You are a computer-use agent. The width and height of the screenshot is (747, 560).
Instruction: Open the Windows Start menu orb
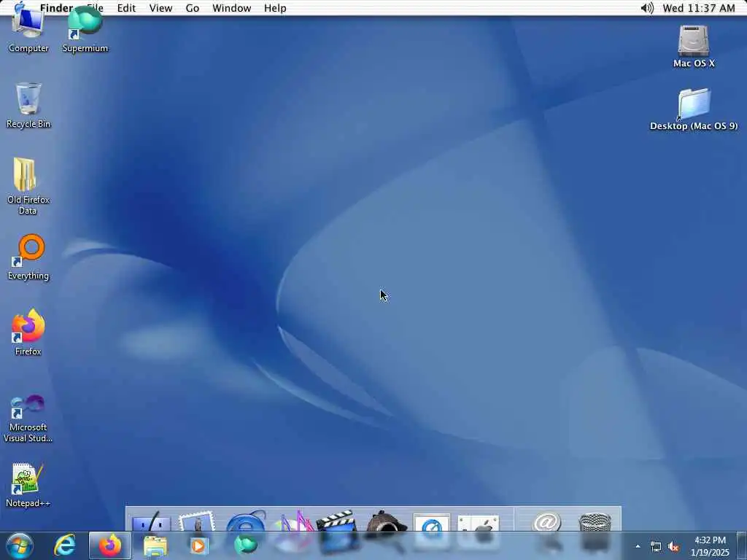tap(20, 545)
